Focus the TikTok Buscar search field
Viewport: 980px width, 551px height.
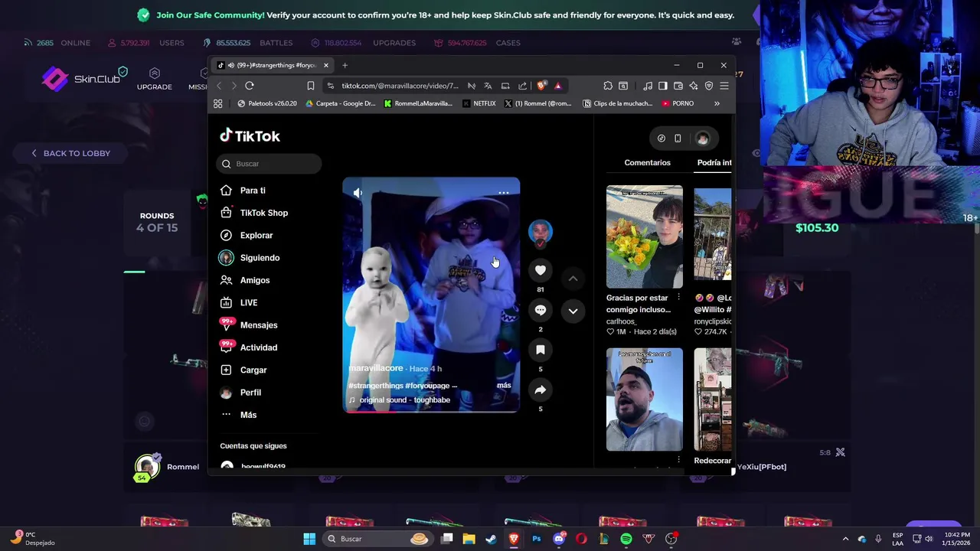pyautogui.click(x=269, y=164)
